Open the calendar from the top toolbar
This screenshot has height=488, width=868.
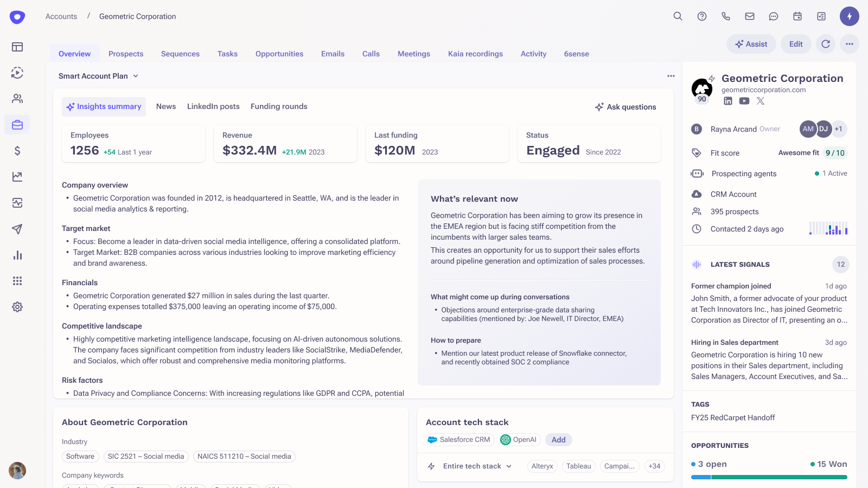coord(797,16)
